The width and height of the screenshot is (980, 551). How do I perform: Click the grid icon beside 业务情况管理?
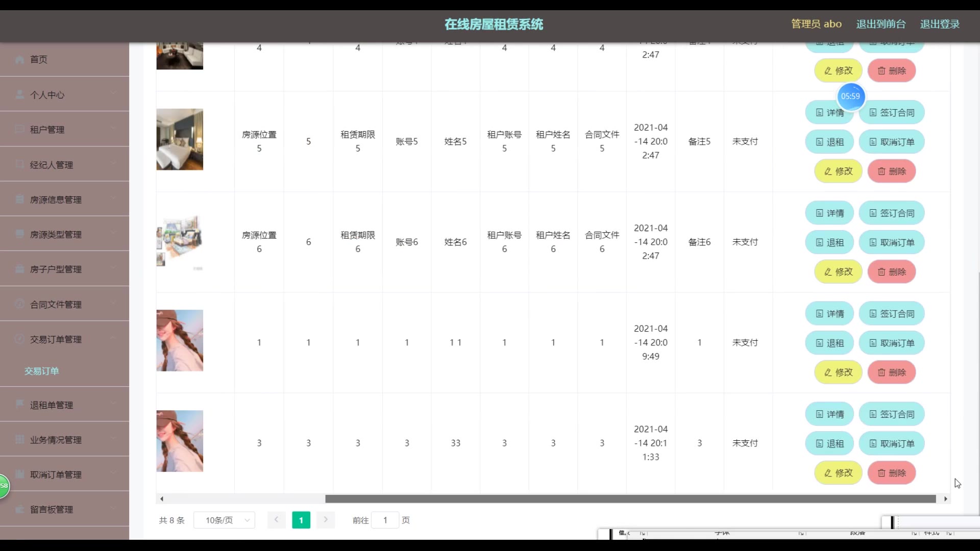tap(20, 440)
